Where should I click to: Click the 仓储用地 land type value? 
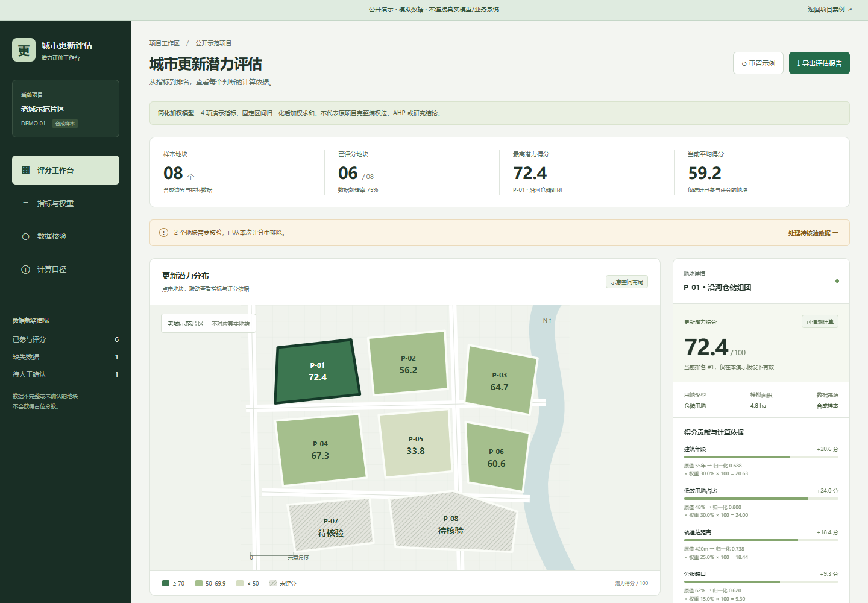coord(695,406)
